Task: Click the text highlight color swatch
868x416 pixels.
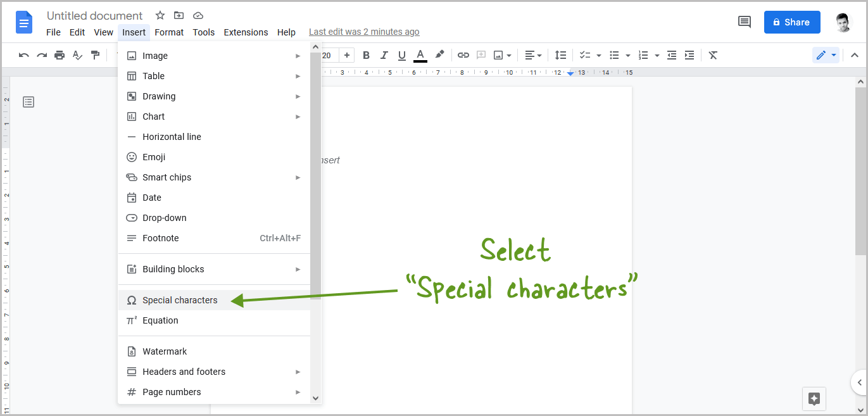Action: point(439,55)
